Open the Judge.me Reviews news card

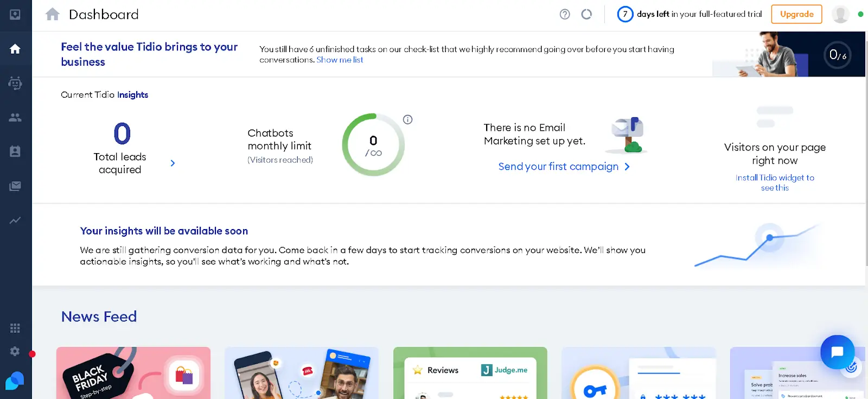470,373
